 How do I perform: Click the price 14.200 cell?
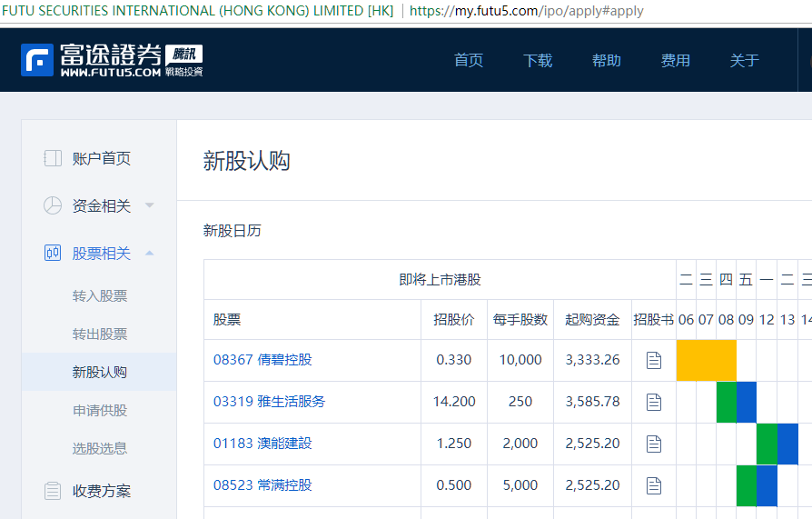tap(454, 402)
